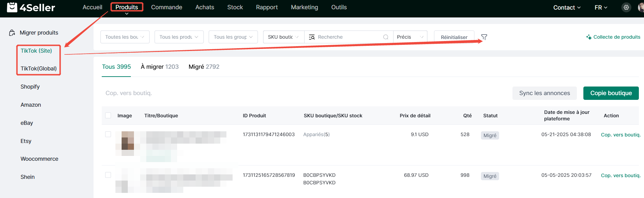Image resolution: width=644 pixels, height=198 pixels.
Task: Click the second product's thumbnail image
Action: point(127,181)
